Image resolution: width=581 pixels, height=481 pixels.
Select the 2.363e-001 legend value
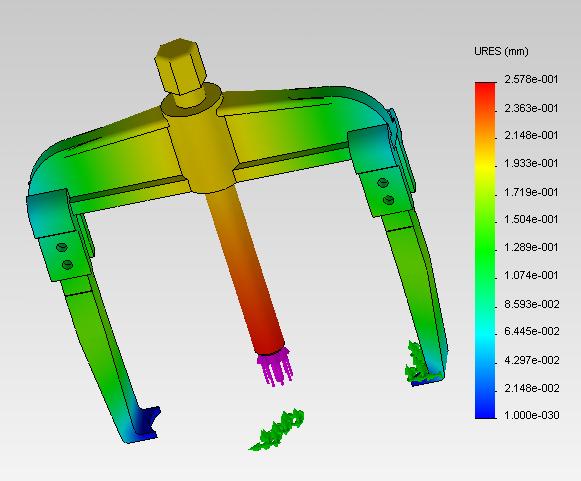click(x=531, y=108)
